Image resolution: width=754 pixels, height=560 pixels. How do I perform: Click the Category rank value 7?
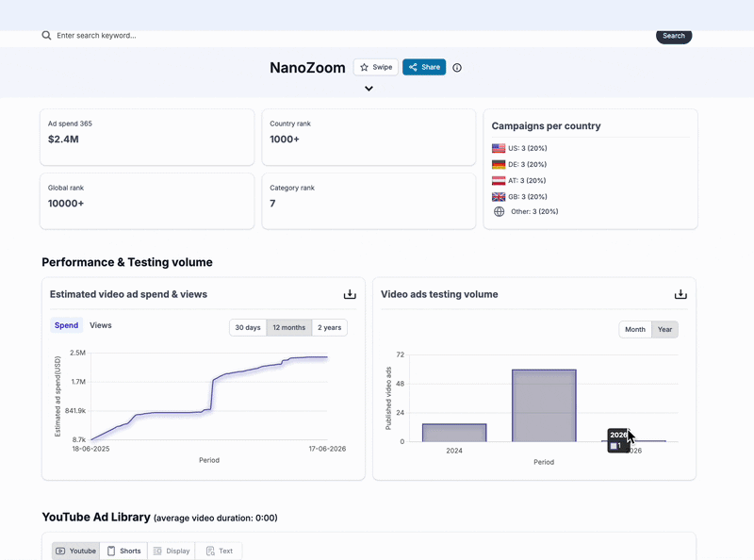click(272, 204)
